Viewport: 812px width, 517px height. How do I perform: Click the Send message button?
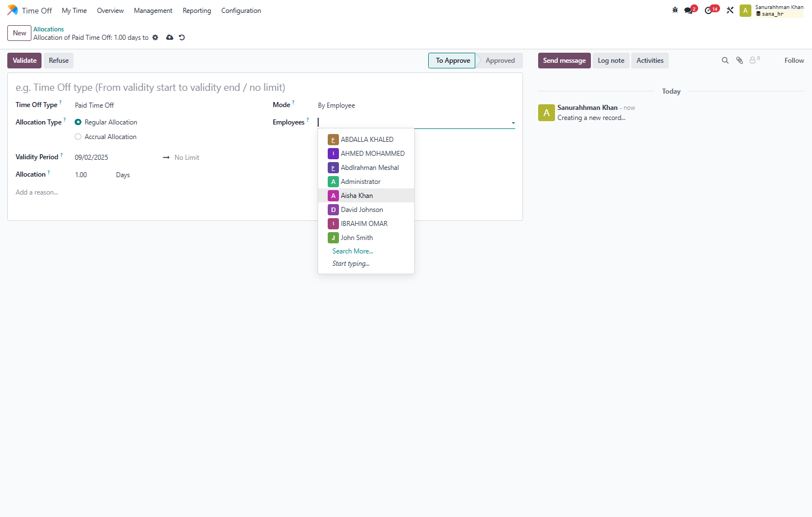[564, 61]
